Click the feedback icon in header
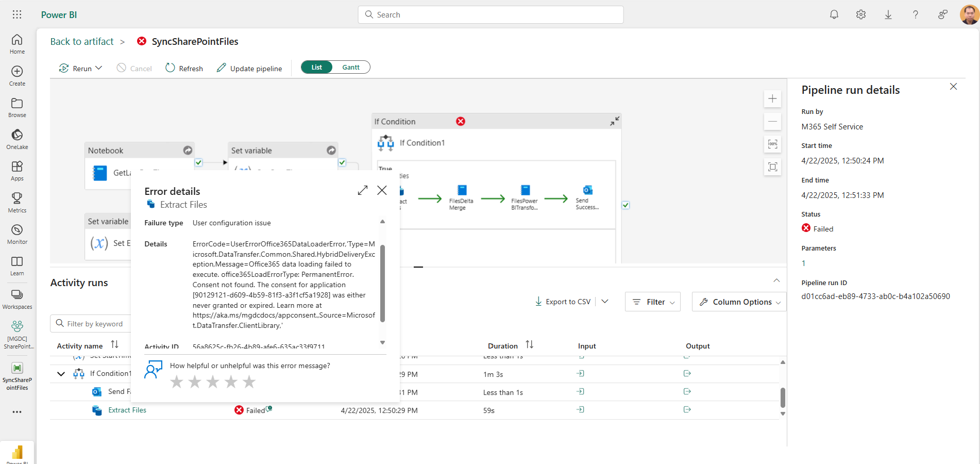The height and width of the screenshot is (464, 980). point(942,14)
